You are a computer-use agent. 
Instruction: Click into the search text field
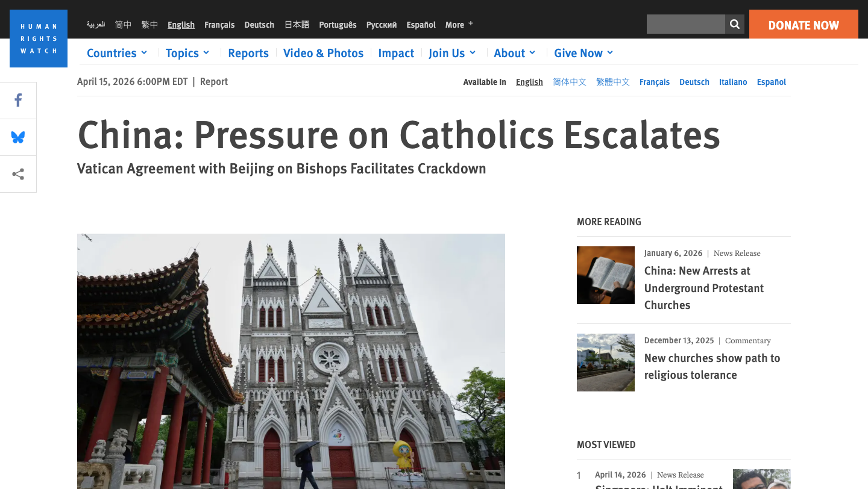(x=685, y=24)
